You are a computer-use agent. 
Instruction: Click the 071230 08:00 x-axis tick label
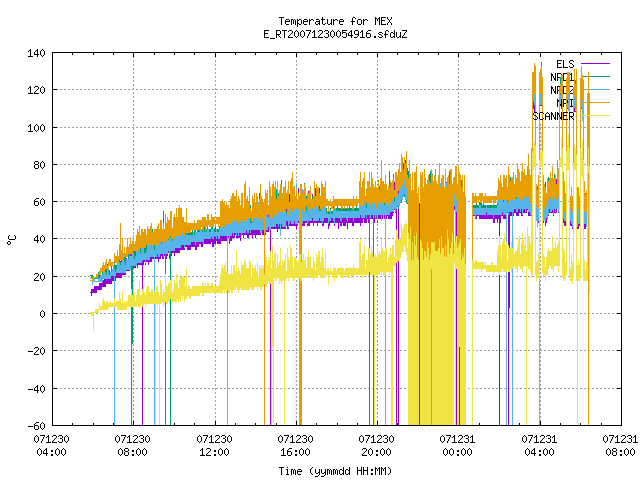(133, 446)
